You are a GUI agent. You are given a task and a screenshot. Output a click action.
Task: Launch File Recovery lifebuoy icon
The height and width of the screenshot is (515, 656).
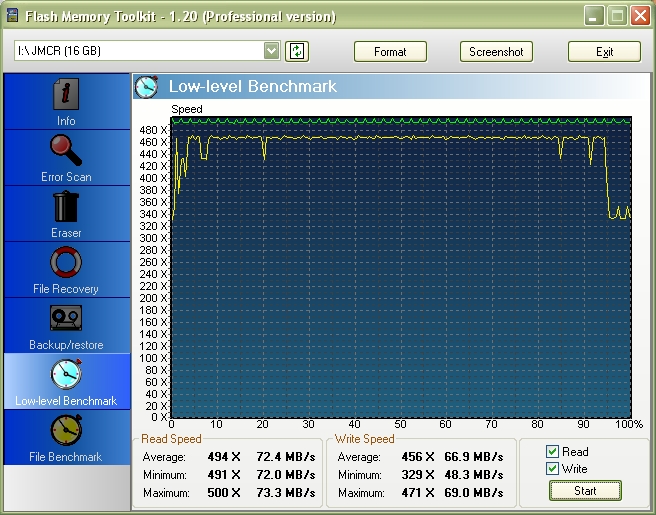[66, 263]
